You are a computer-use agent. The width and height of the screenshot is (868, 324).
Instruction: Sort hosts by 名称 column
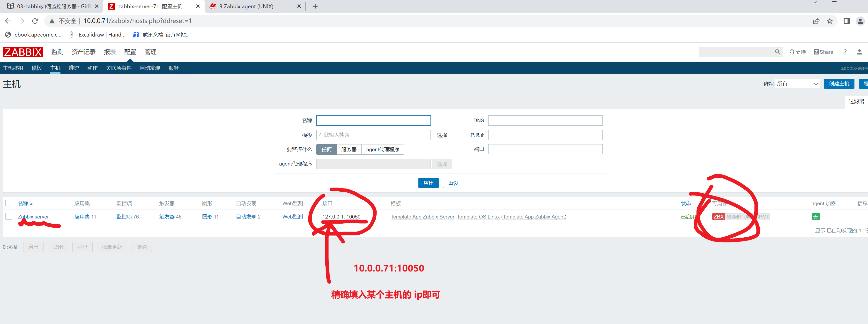pos(23,203)
